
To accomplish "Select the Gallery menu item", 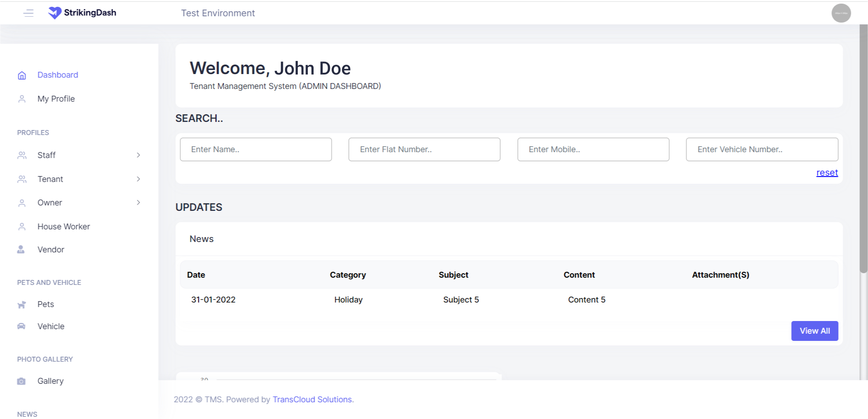I will pos(50,381).
